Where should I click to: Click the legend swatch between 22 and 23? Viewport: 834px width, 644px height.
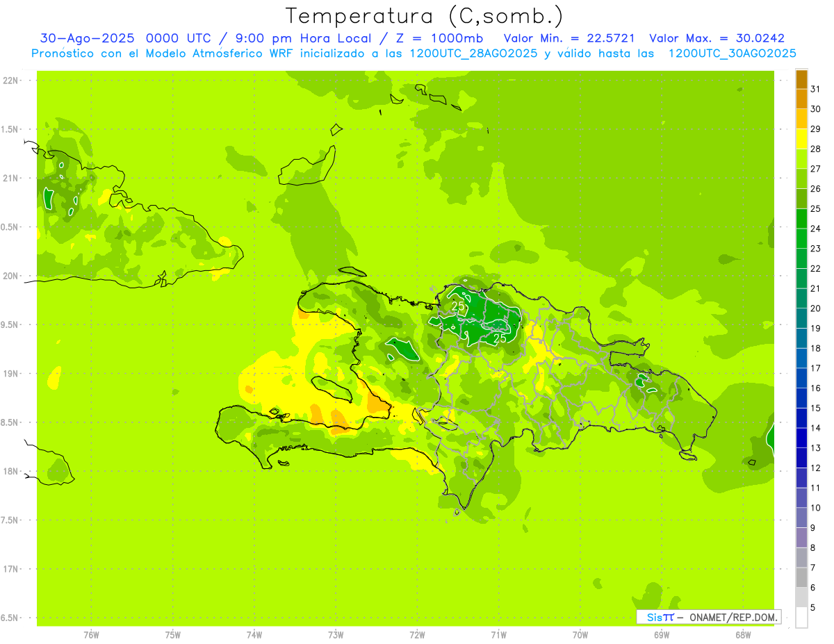click(801, 259)
